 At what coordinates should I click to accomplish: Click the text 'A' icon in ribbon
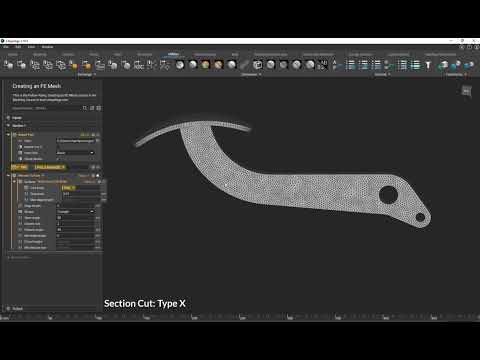335,65
